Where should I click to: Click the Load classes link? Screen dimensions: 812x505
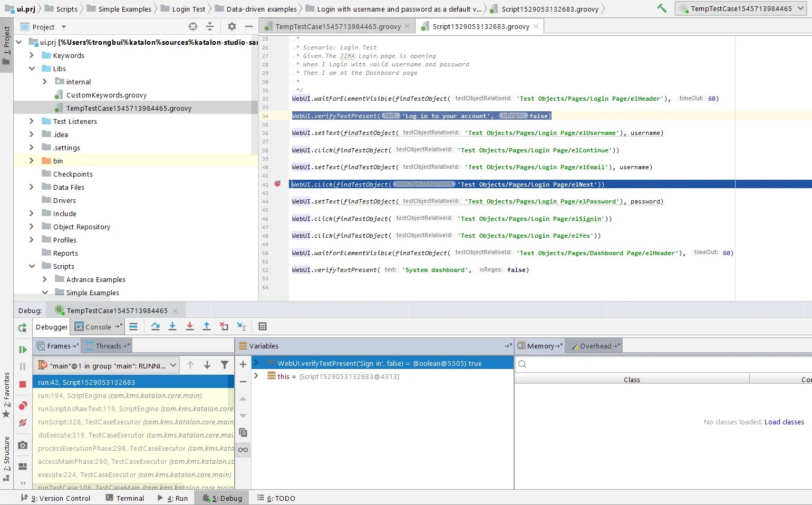pyautogui.click(x=784, y=422)
